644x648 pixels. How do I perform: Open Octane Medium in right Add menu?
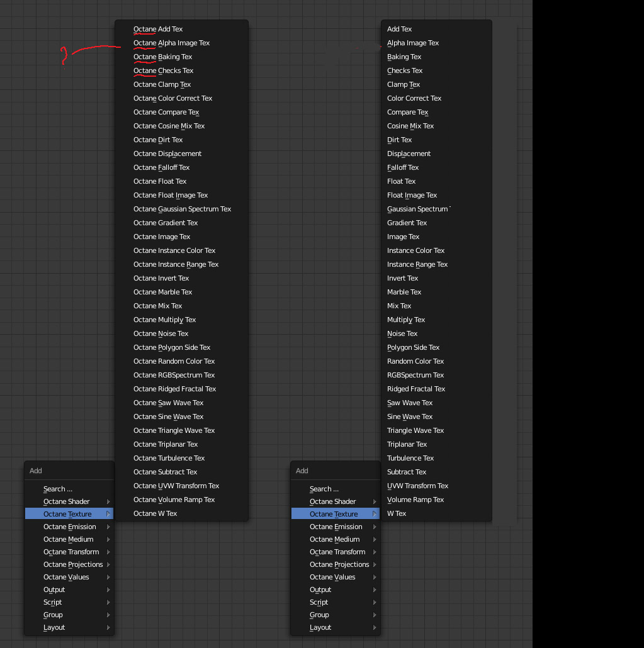click(336, 539)
